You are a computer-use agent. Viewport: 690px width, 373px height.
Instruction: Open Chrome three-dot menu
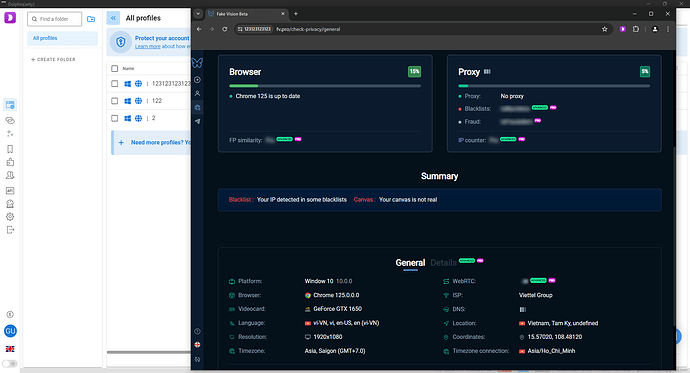pyautogui.click(x=668, y=29)
